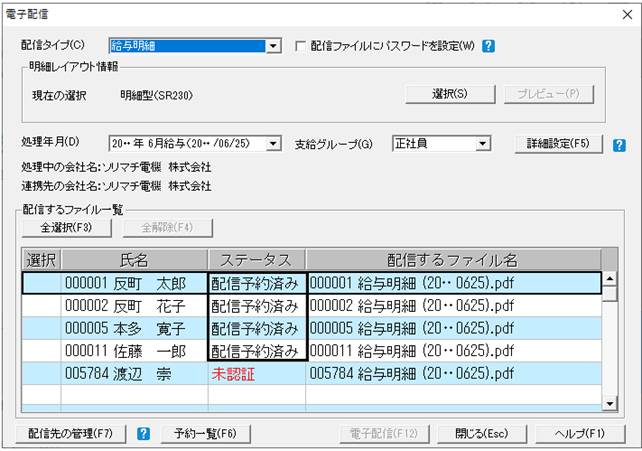Click the ステータス column header
Screen dimensions: 642x451
click(257, 260)
